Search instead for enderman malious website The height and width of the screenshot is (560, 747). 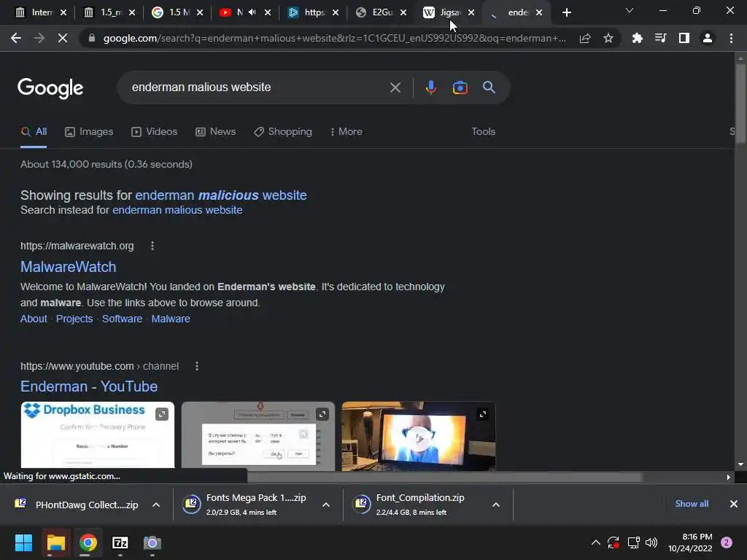[177, 210]
